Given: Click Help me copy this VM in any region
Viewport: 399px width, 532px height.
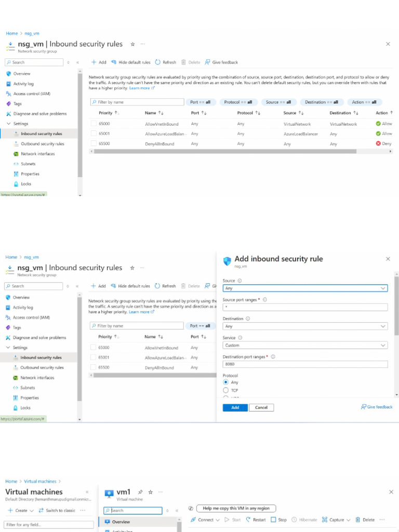Looking at the screenshot, I should 236,508.
